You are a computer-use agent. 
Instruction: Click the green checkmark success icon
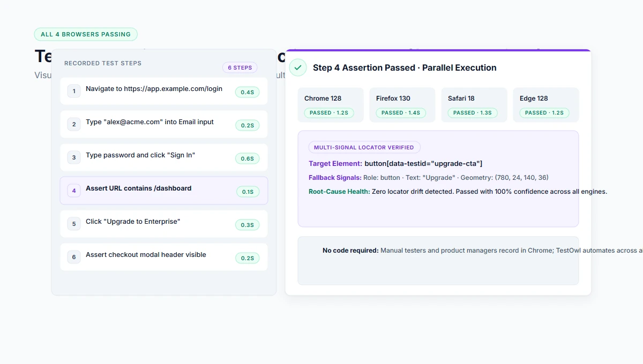click(x=298, y=67)
